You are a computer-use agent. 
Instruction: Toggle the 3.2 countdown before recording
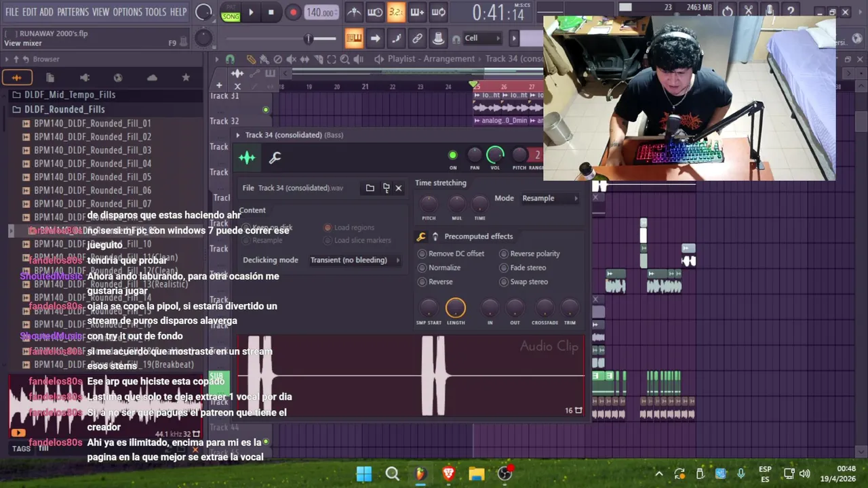396,12
